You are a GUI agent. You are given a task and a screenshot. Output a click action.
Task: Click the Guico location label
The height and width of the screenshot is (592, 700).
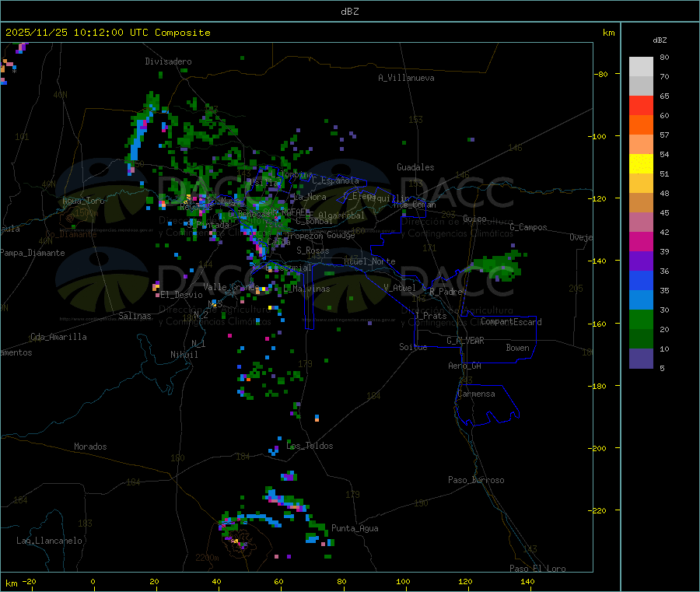[474, 219]
